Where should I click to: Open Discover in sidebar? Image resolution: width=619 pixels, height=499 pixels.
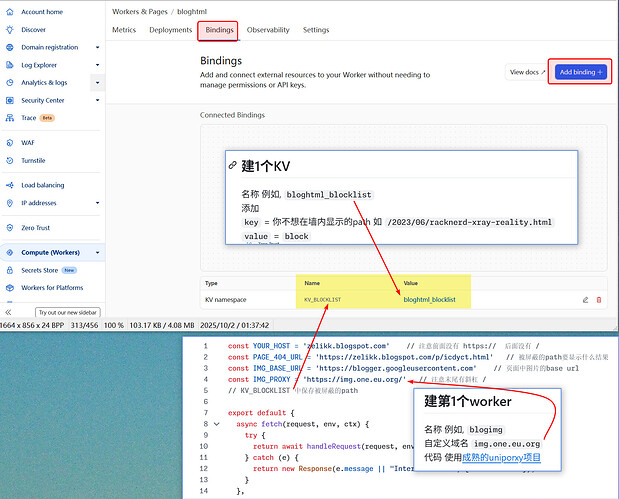click(34, 30)
